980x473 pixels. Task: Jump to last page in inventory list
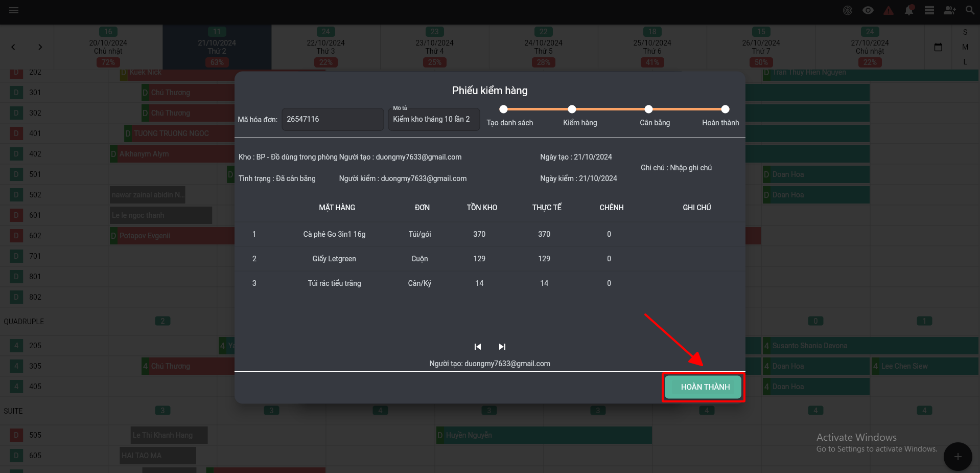[x=502, y=347]
